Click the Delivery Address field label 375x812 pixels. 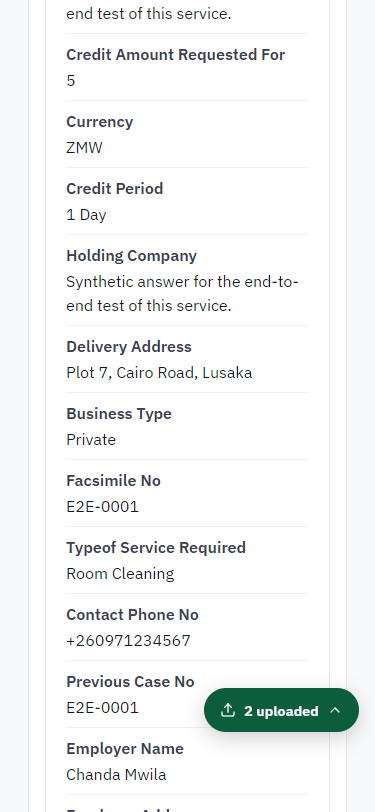click(129, 347)
